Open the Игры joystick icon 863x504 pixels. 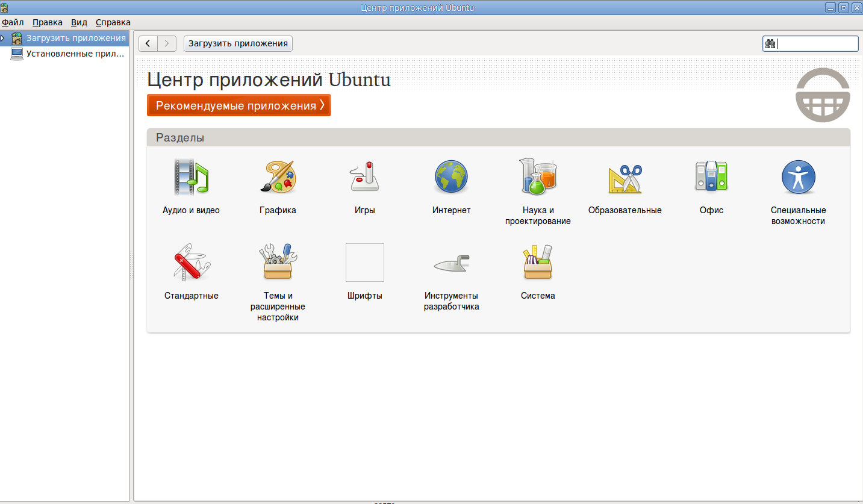pos(364,177)
